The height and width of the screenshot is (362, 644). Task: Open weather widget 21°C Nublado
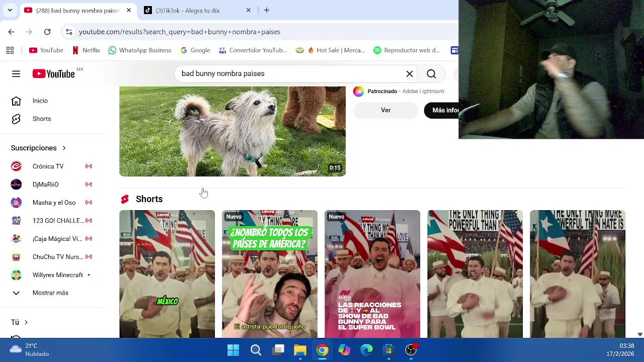pos(29,350)
